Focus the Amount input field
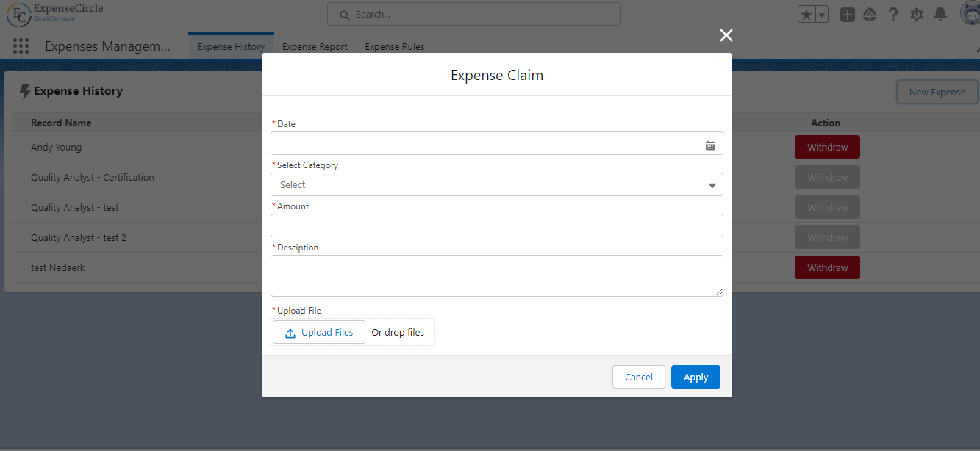Screen dimensions: 980x451 pyautogui.click(x=496, y=225)
